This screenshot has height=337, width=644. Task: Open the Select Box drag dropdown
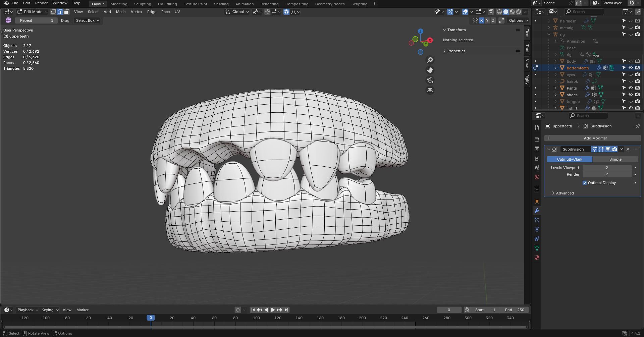click(x=87, y=20)
